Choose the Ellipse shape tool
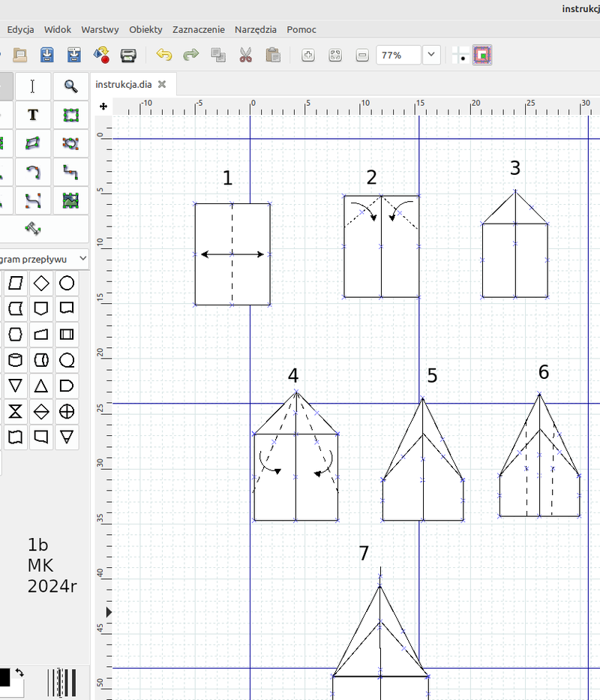 (70, 143)
